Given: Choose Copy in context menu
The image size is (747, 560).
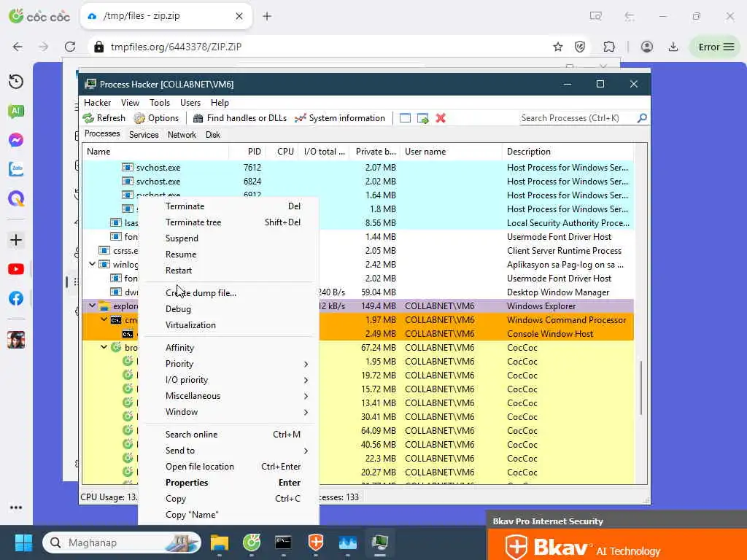Looking at the screenshot, I should [228, 499].
